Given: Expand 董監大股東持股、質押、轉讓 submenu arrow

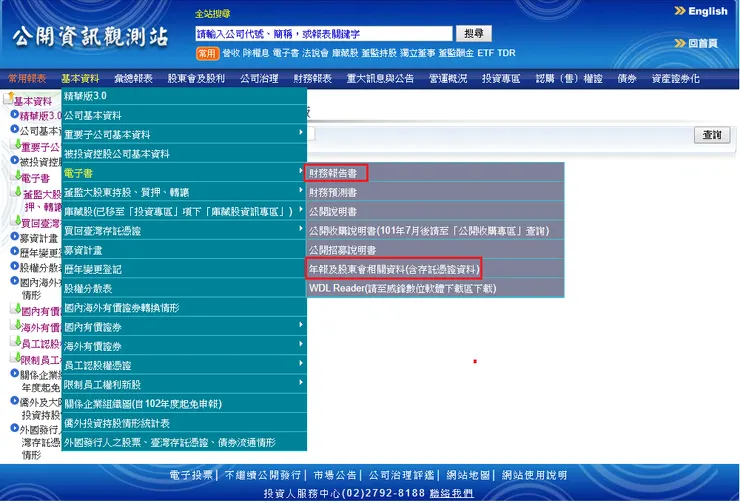Looking at the screenshot, I should 301,190.
